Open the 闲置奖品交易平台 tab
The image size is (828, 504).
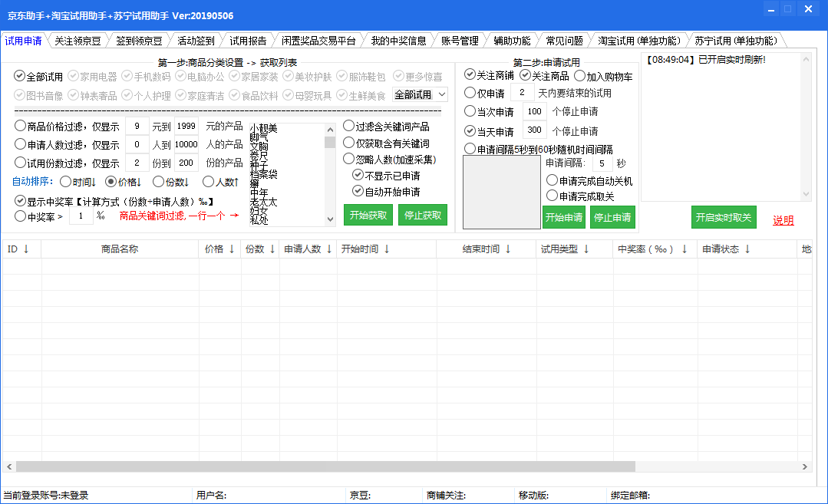318,41
